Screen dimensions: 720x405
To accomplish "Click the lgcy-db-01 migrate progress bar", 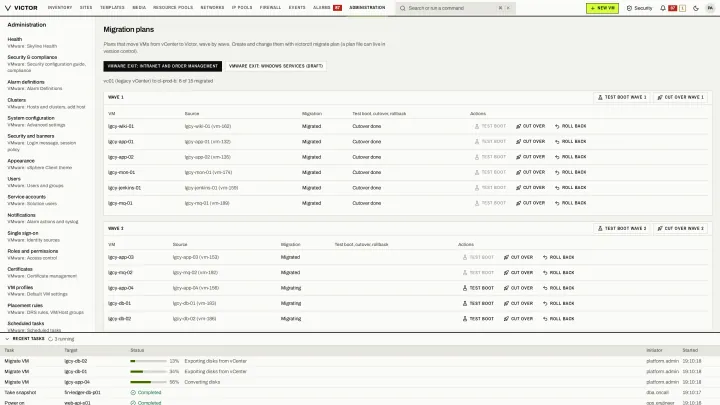I will point(148,371).
